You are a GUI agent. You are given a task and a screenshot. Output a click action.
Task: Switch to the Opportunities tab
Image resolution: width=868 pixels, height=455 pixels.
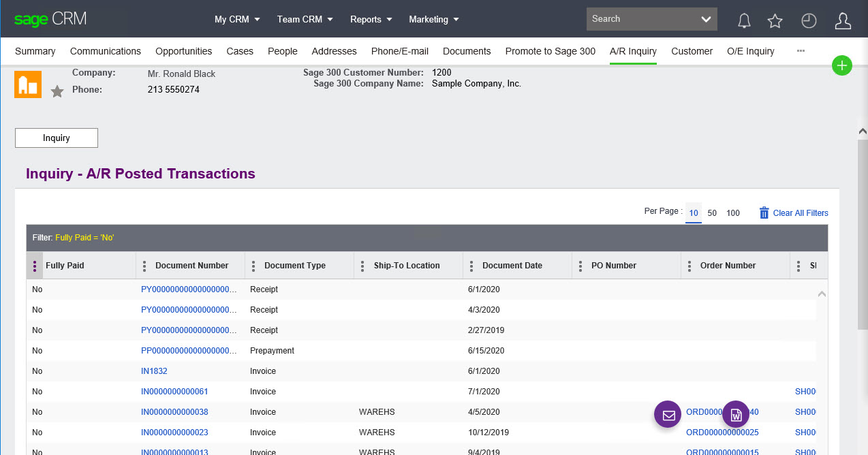(x=183, y=51)
